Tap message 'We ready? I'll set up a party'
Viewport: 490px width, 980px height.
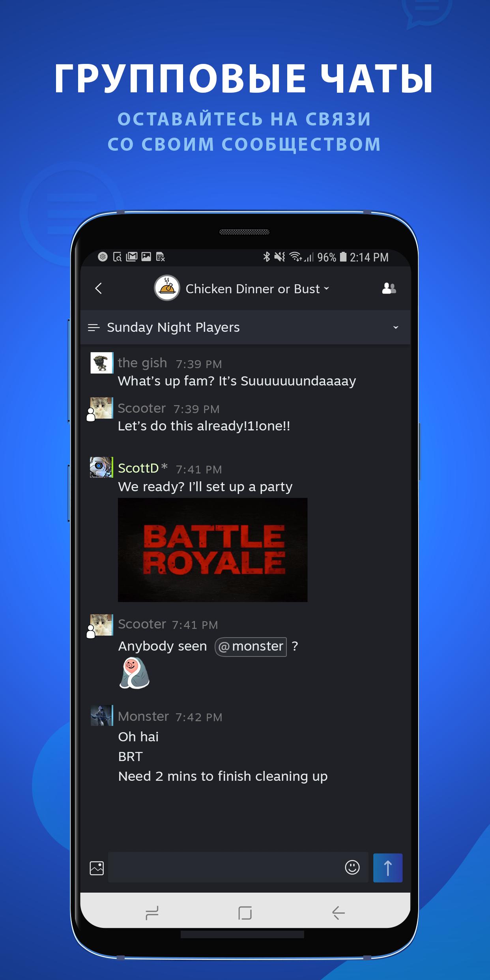[205, 487]
